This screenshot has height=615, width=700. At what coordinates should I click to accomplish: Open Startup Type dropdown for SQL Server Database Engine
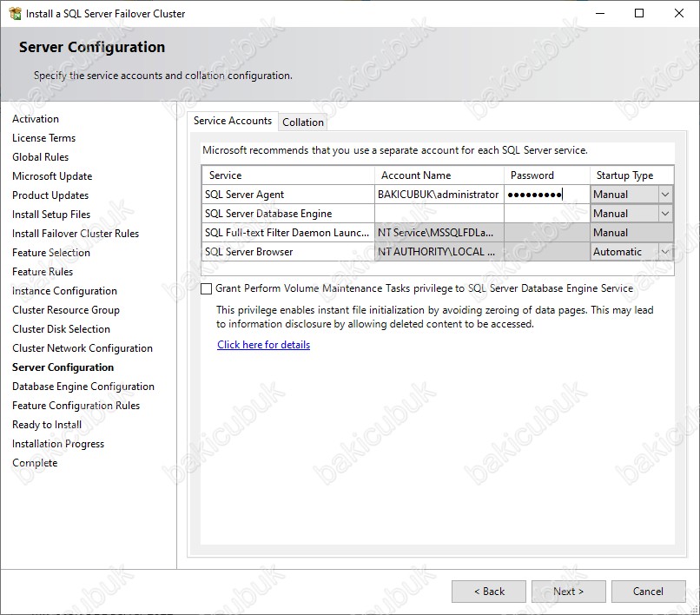point(664,214)
